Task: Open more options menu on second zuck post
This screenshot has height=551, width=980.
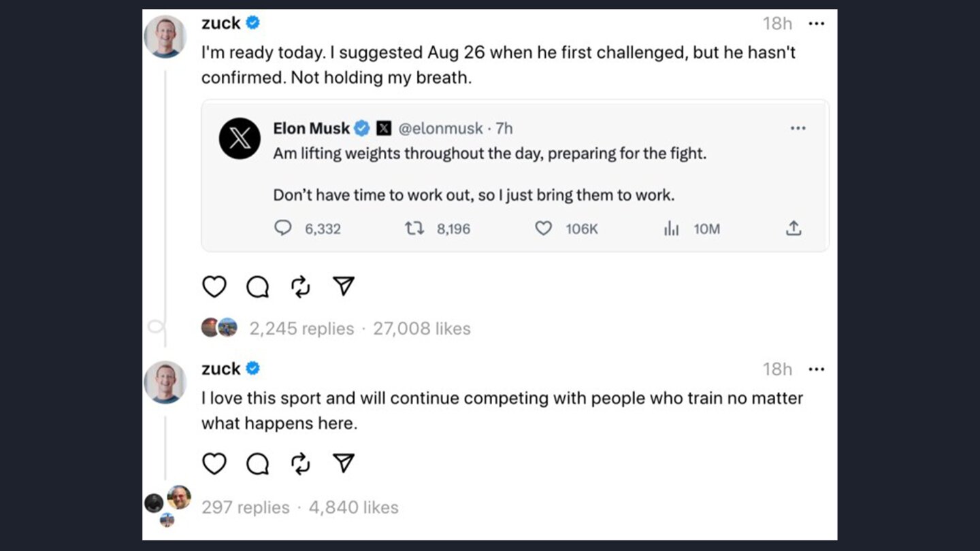Action: (x=816, y=369)
